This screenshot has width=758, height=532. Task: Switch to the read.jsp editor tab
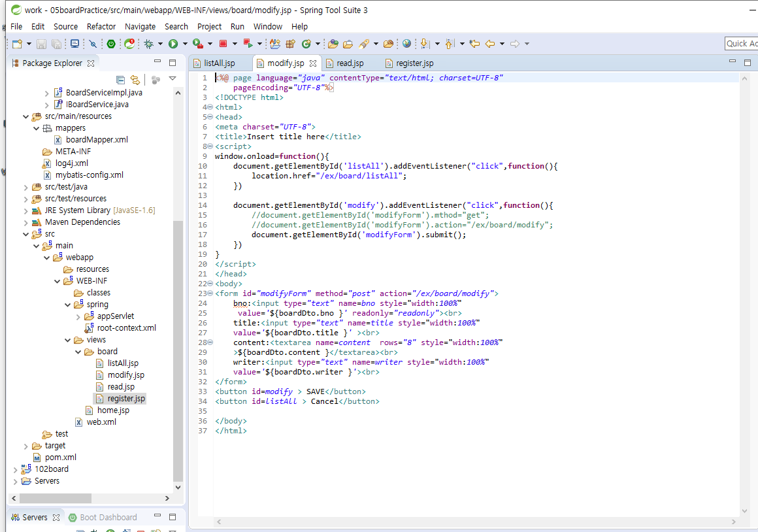pos(350,63)
